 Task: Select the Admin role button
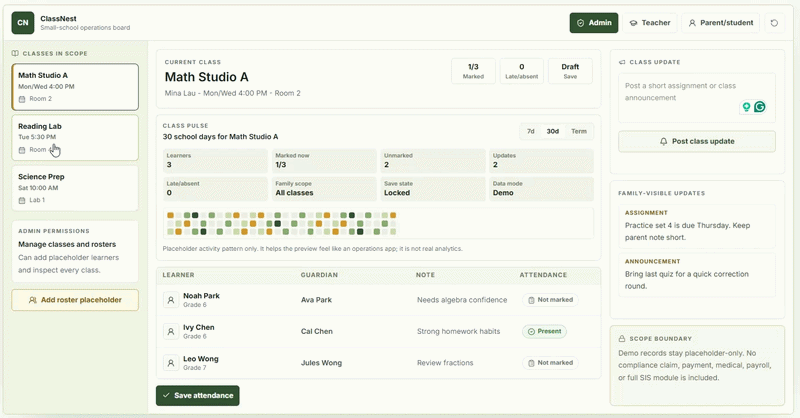click(x=594, y=23)
